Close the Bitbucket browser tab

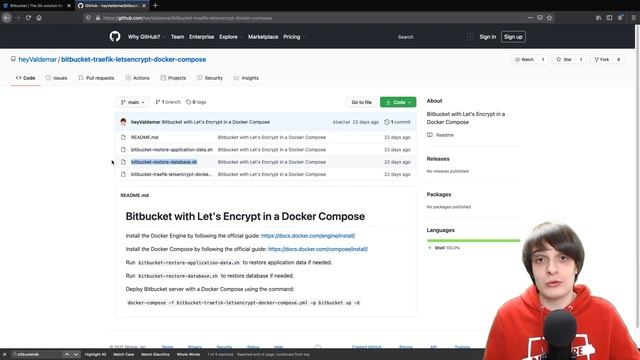(x=69, y=6)
